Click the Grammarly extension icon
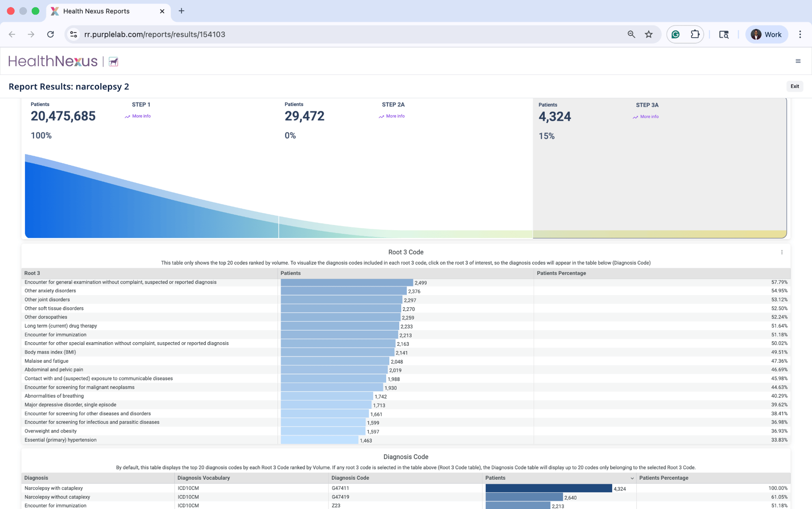Image resolution: width=812 pixels, height=509 pixels. (x=676, y=35)
